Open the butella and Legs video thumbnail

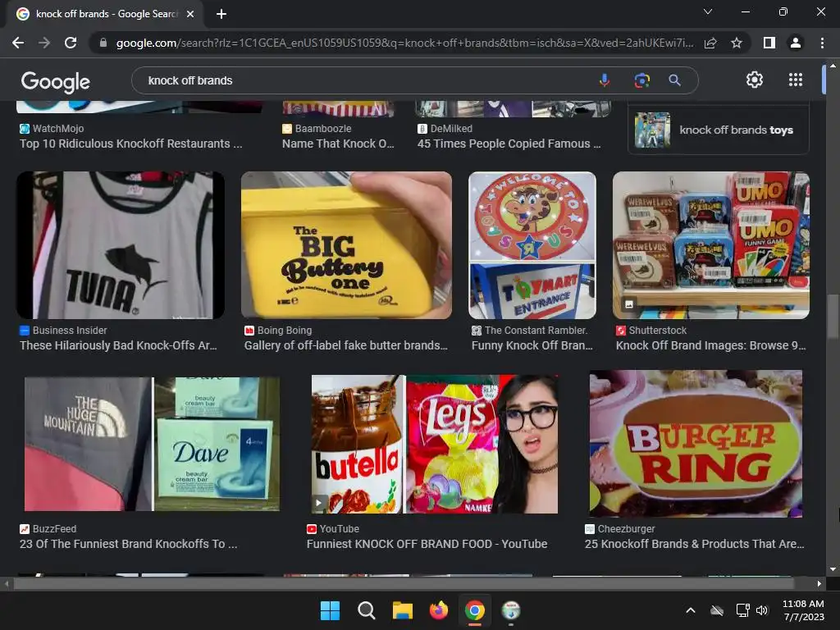[435, 444]
